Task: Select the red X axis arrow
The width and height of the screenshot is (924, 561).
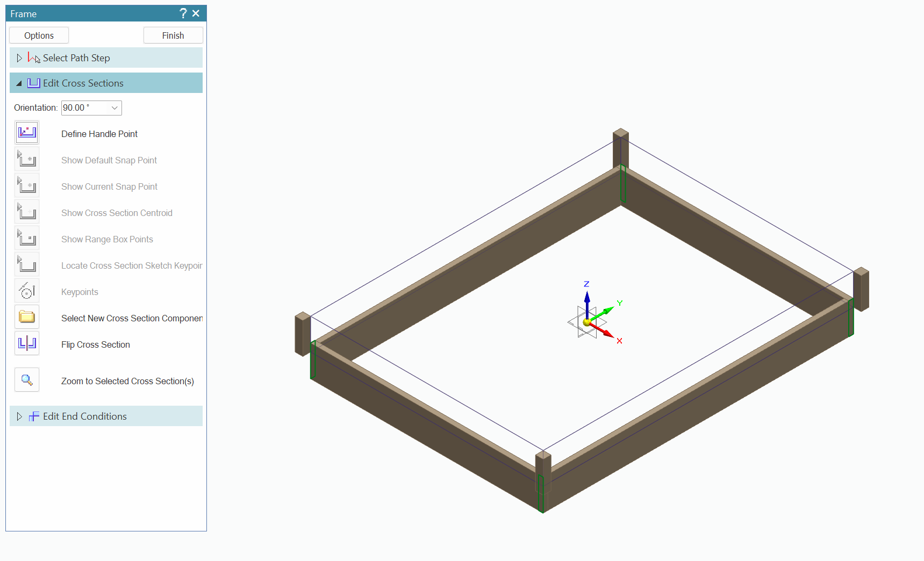Action: tap(606, 333)
